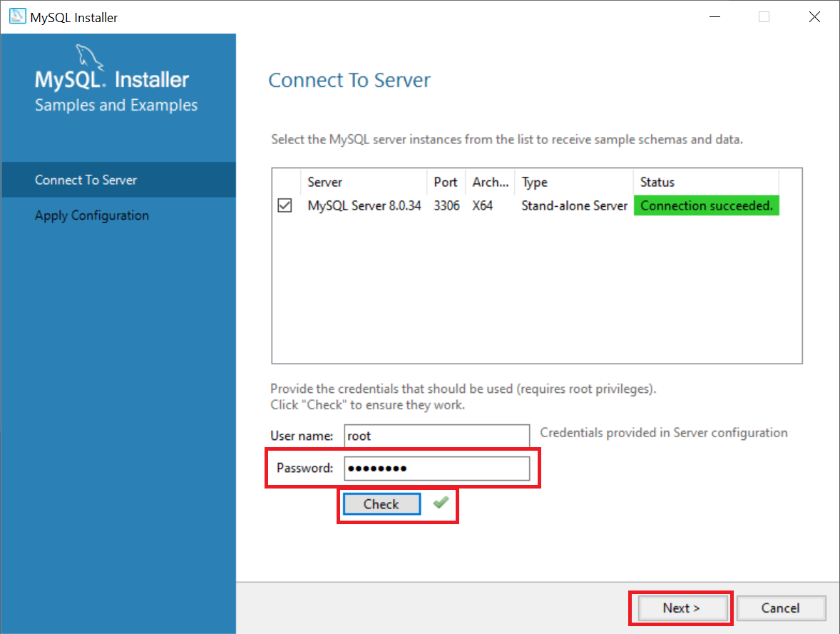Focus the Password field
840x634 pixels.
tap(436, 468)
